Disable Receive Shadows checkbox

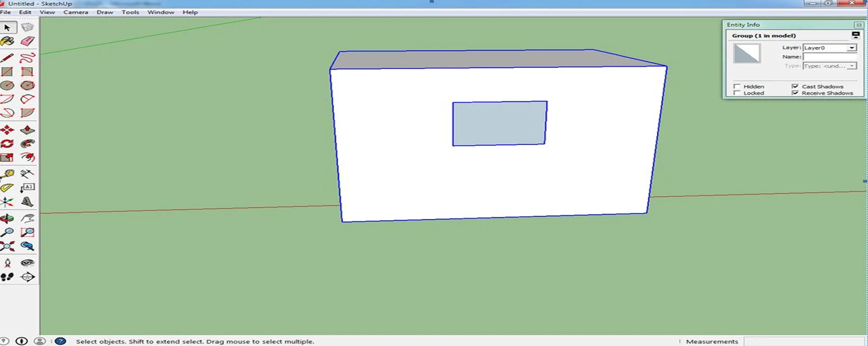(x=795, y=93)
